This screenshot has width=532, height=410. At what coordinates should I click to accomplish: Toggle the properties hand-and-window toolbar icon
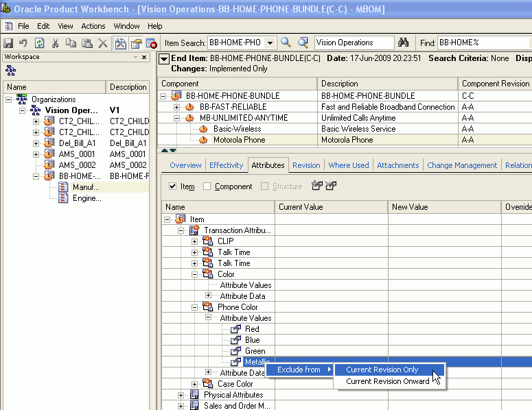pyautogui.click(x=137, y=43)
